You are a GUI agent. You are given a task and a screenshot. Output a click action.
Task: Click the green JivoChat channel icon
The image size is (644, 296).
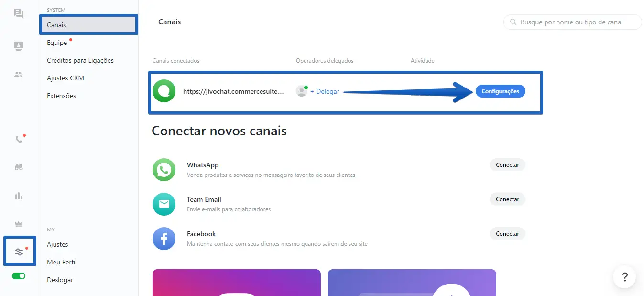click(164, 91)
